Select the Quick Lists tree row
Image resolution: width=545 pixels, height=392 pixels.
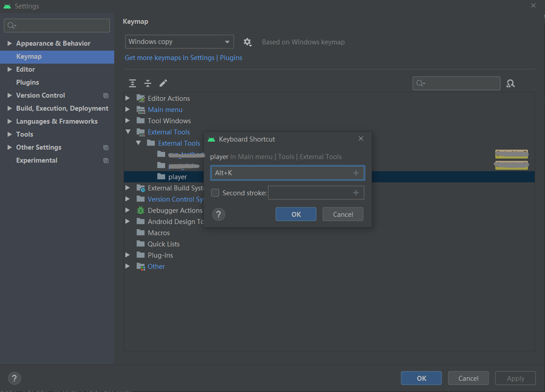(329, 244)
